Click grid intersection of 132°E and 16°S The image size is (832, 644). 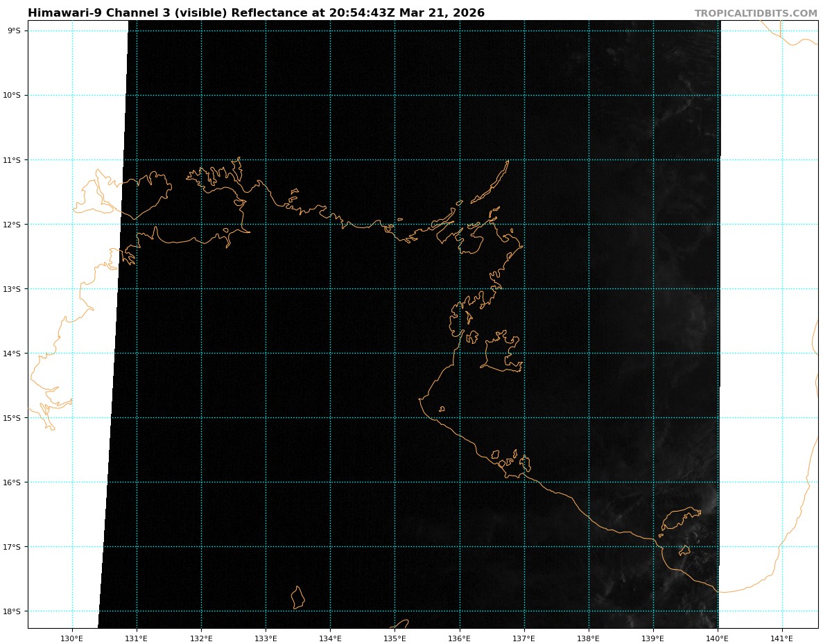click(201, 482)
